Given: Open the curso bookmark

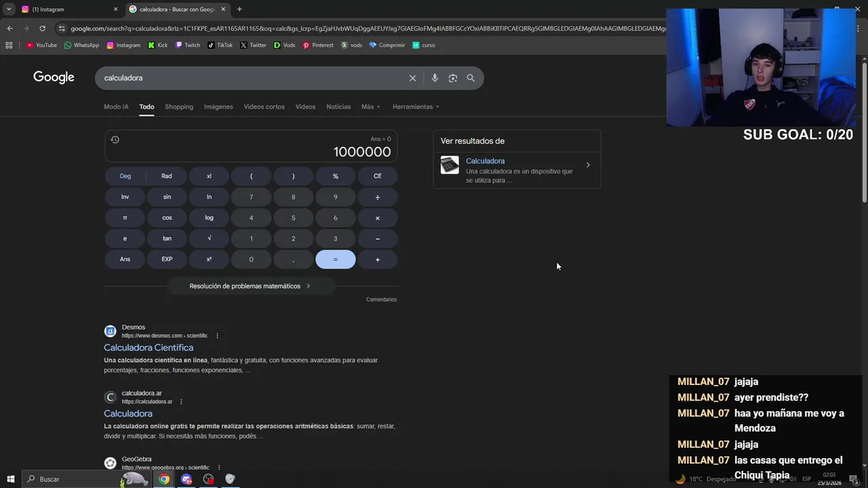Looking at the screenshot, I should pos(424,45).
